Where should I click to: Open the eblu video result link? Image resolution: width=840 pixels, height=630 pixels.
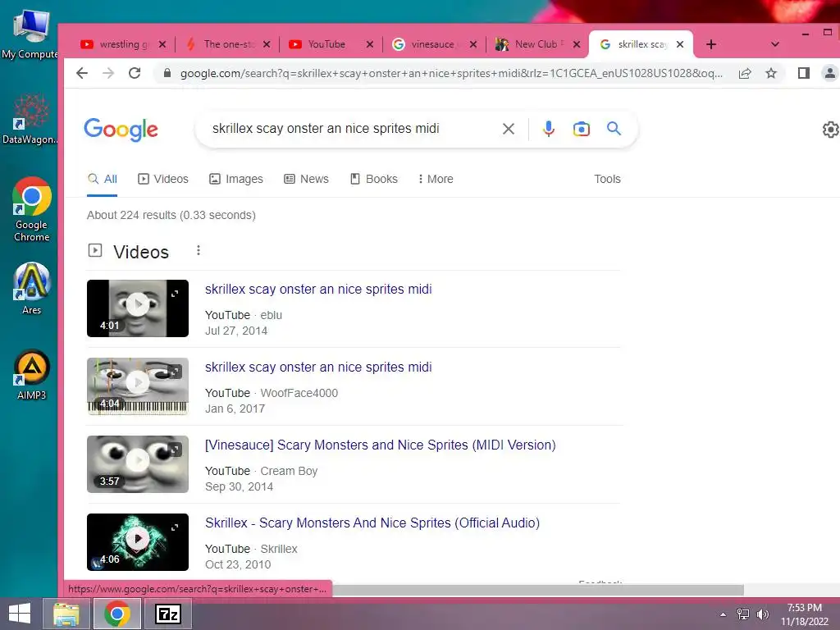318,290
